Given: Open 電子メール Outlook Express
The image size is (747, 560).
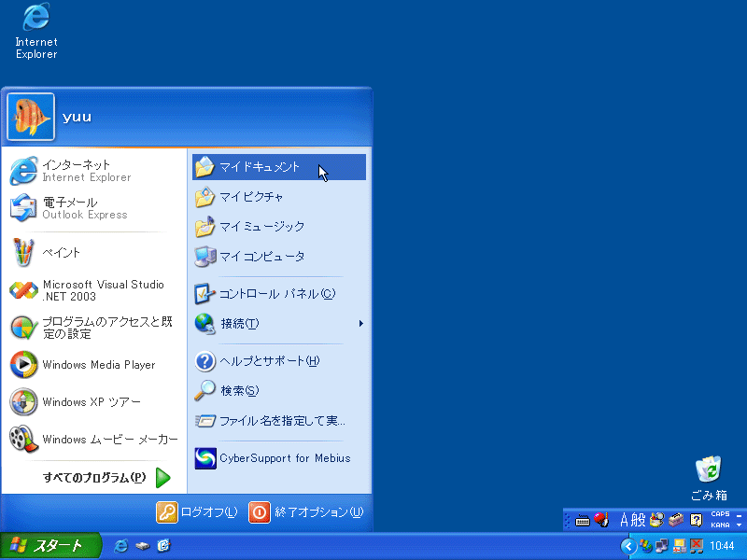Looking at the screenshot, I should coord(93,208).
